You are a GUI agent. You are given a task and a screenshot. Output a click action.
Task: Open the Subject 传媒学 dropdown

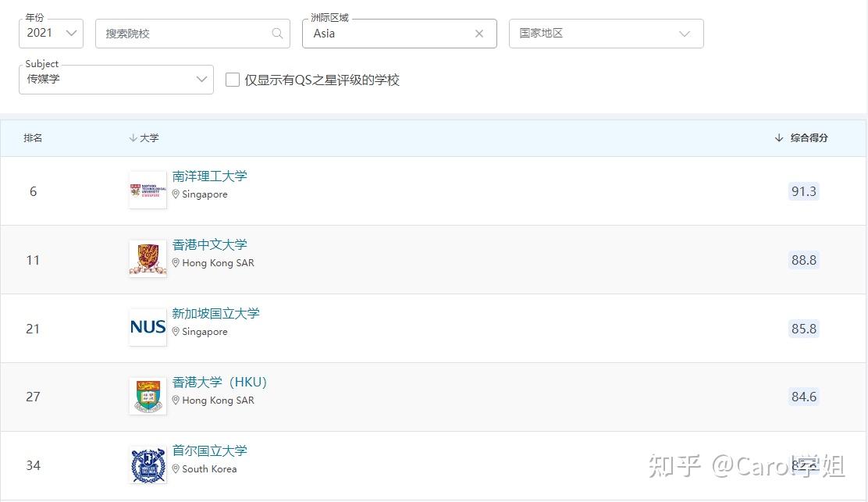coord(116,79)
